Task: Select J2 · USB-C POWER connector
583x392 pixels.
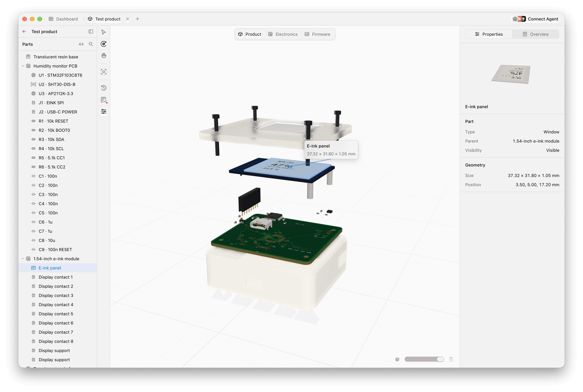Action: [x=58, y=112]
